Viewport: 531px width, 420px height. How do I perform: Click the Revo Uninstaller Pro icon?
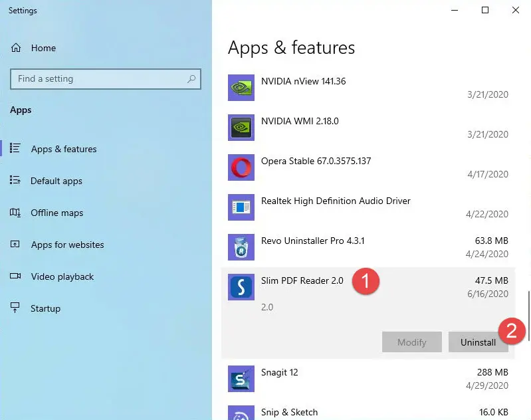[241, 247]
